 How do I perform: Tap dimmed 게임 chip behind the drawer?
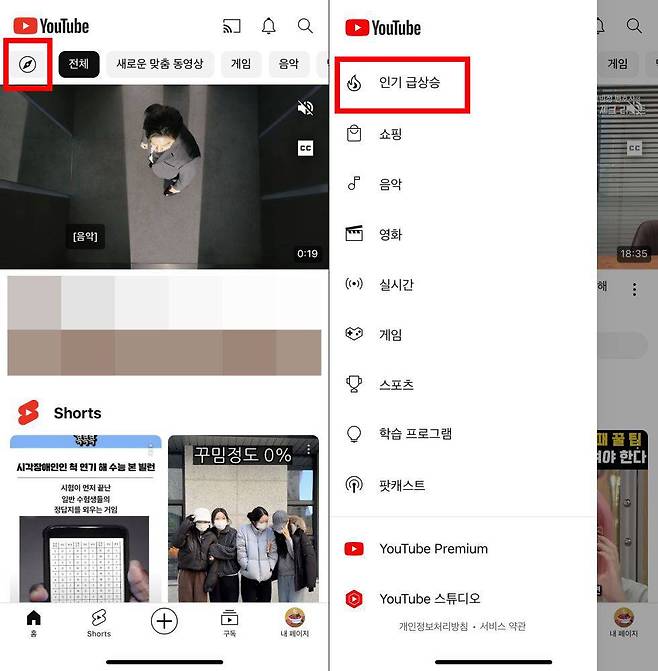pyautogui.click(x=618, y=64)
